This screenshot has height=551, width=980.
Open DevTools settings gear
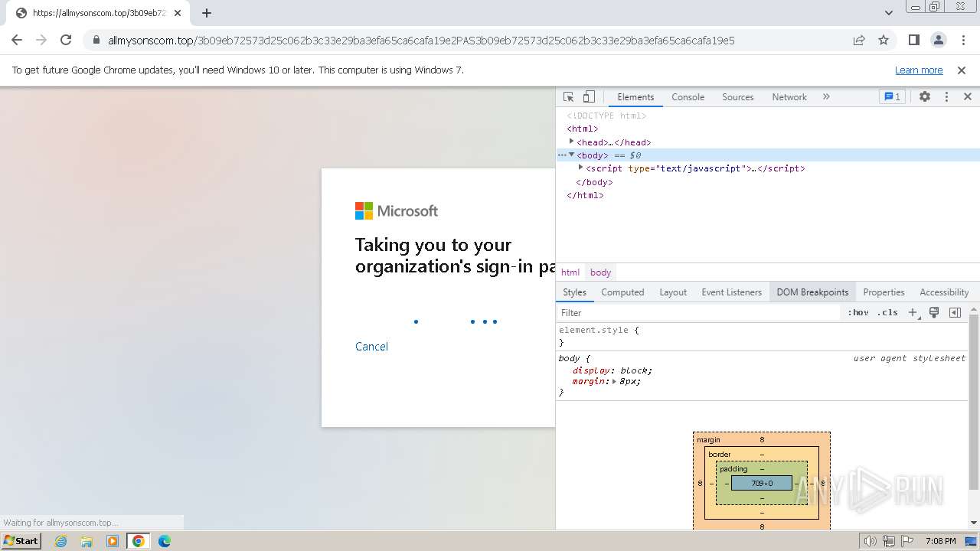pyautogui.click(x=925, y=97)
